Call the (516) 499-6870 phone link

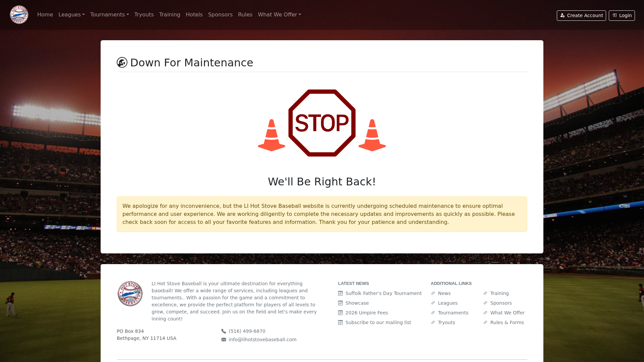(x=247, y=331)
